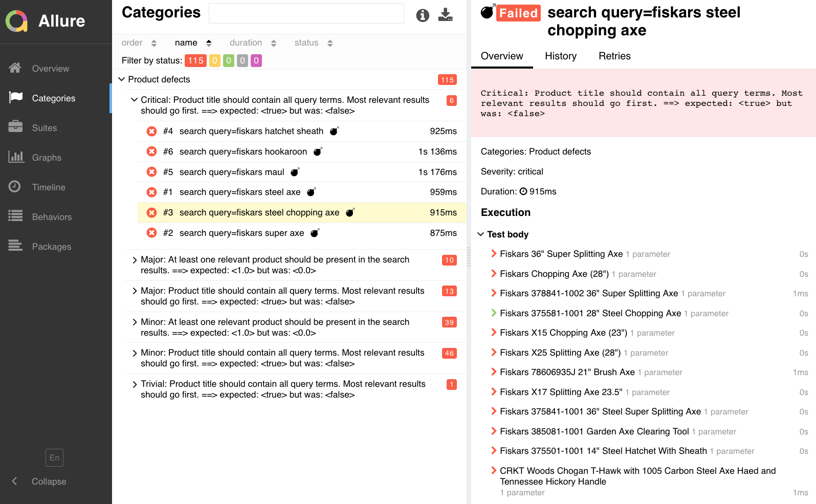Sort the list by duration
This screenshot has height=504, width=816.
(253, 43)
